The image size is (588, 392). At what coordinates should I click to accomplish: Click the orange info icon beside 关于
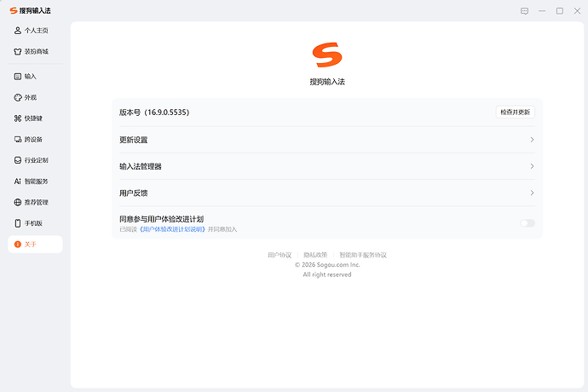(x=18, y=245)
